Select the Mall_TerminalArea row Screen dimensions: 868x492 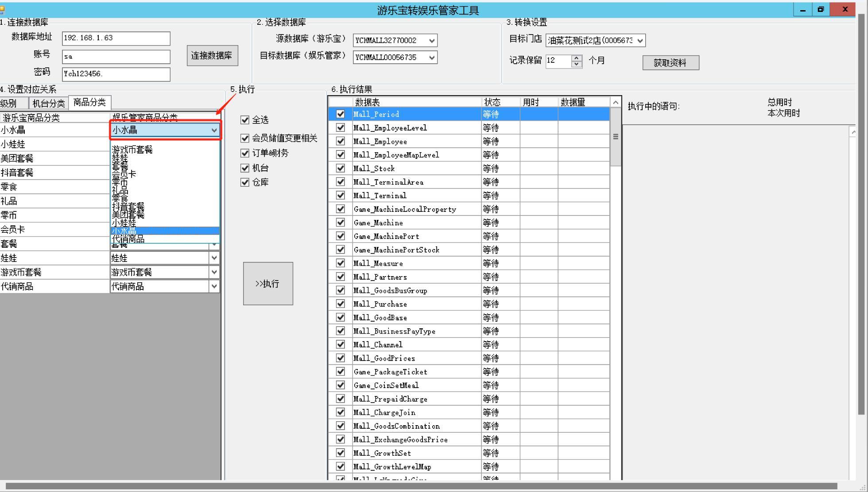click(469, 182)
